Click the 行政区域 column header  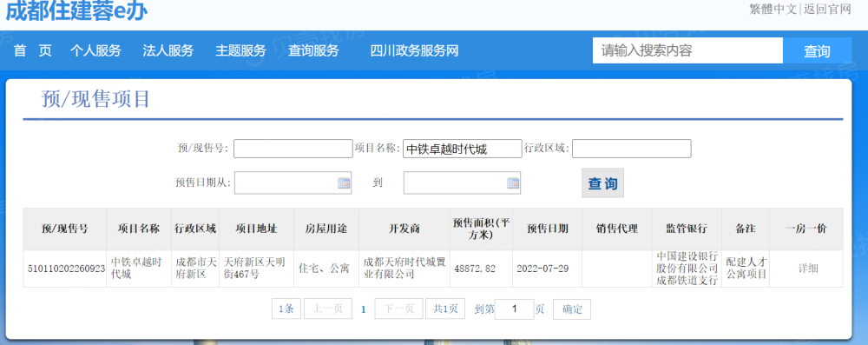pos(195,229)
